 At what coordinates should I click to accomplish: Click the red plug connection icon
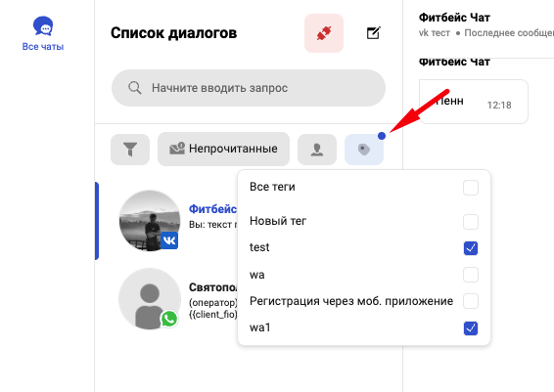point(324,33)
